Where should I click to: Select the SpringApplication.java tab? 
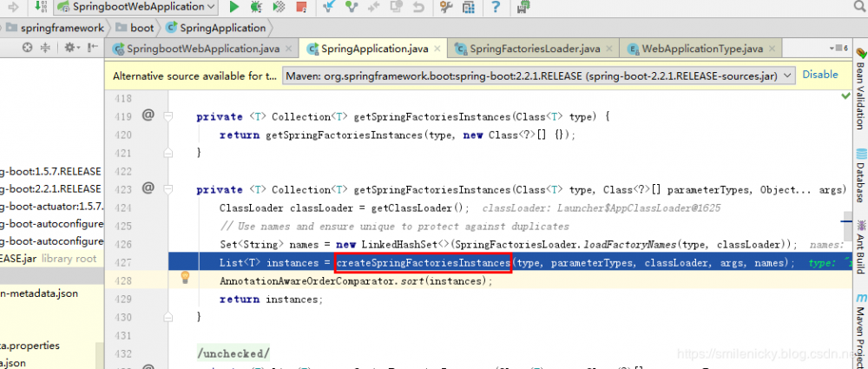tap(374, 49)
